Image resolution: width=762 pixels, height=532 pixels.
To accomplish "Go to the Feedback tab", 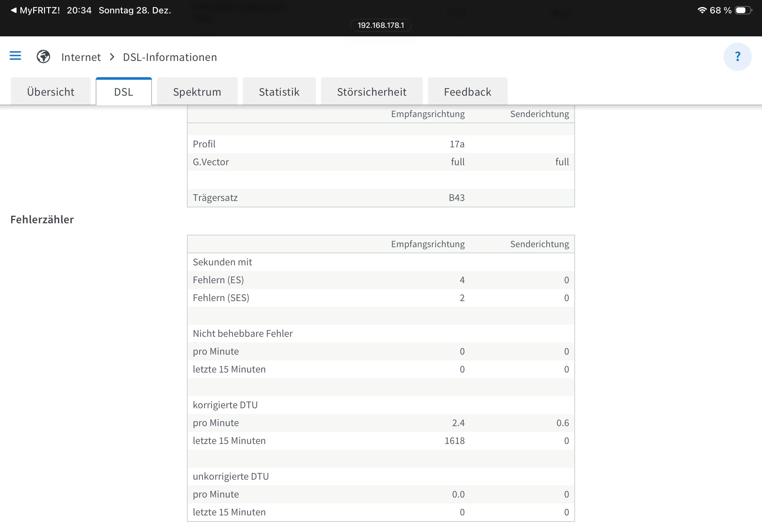I will pyautogui.click(x=467, y=92).
